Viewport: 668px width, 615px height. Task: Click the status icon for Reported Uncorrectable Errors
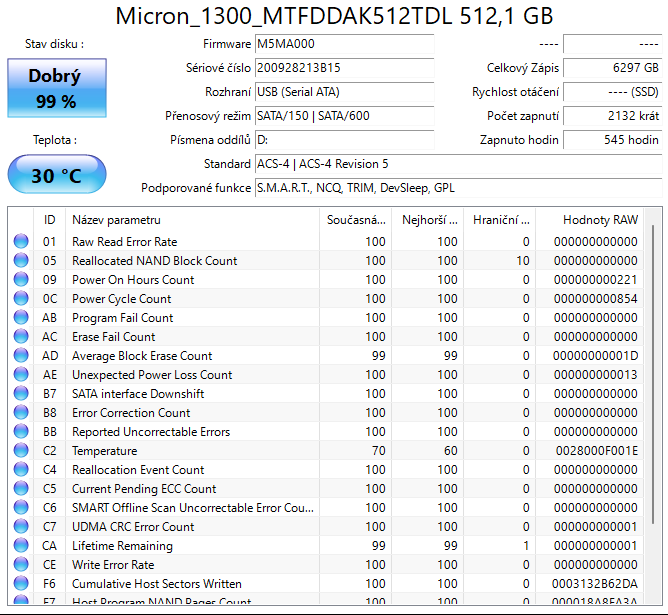(21, 431)
